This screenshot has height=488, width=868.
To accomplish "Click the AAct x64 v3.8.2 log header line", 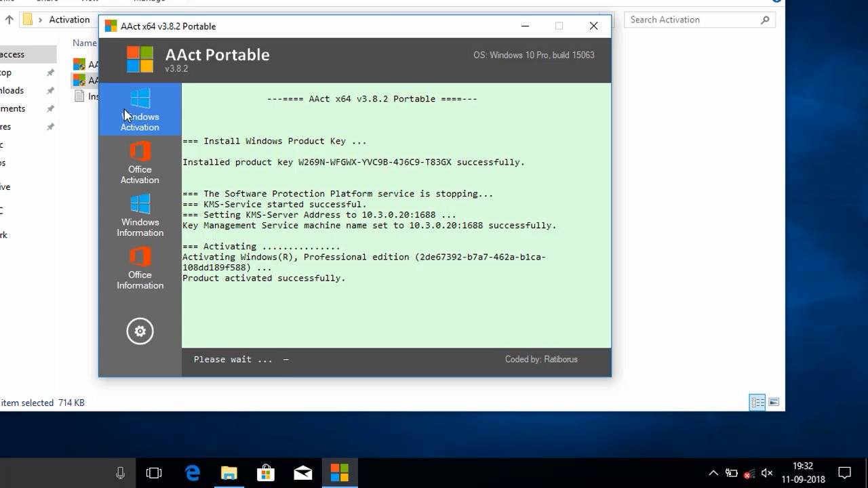I will point(372,99).
